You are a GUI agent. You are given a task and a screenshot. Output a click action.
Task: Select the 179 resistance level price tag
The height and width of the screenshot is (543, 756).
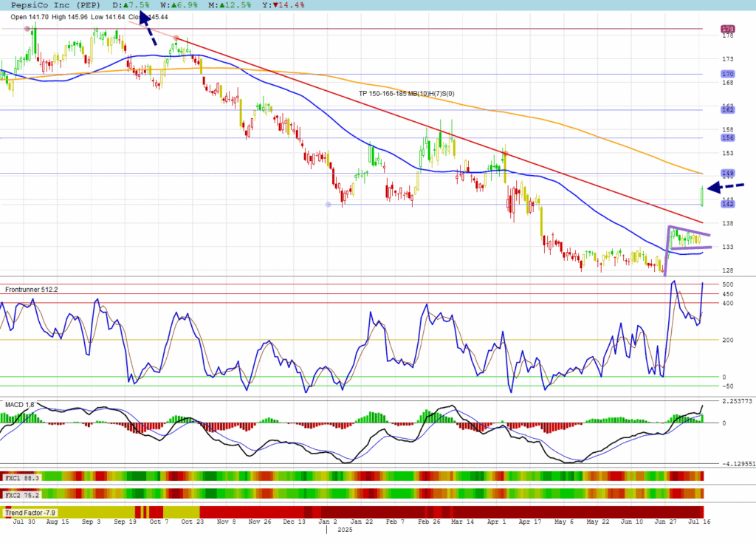coord(727,29)
